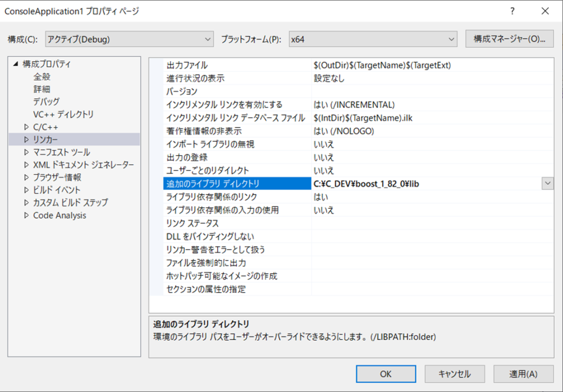Expand the リンカー tree node arrow
563x392 pixels.
coord(26,140)
